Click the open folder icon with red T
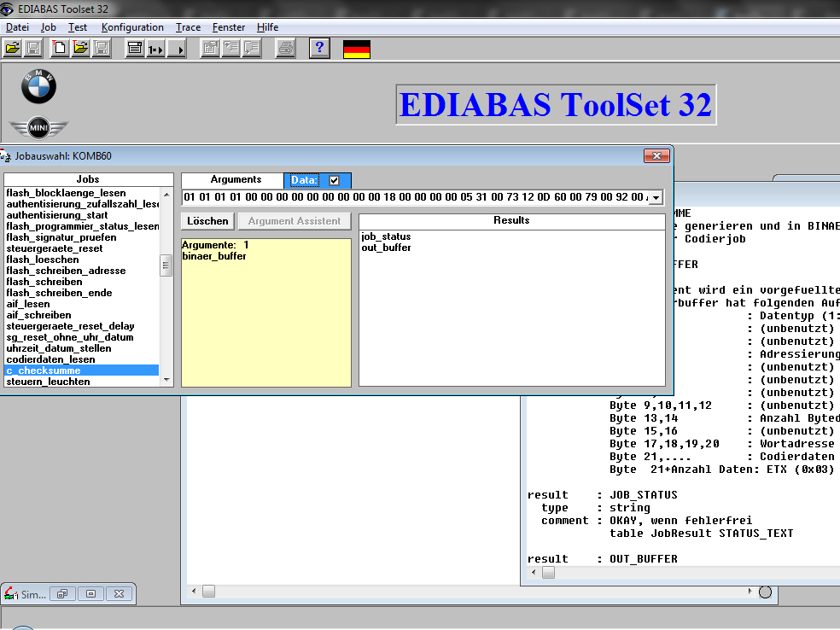Image resolution: width=840 pixels, height=630 pixels. pyautogui.click(x=80, y=48)
